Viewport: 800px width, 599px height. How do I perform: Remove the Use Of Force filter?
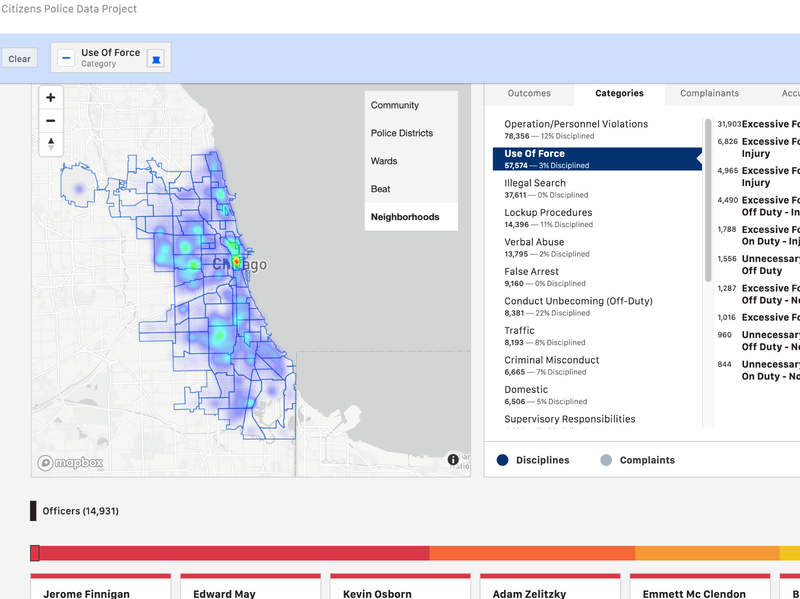click(66, 58)
